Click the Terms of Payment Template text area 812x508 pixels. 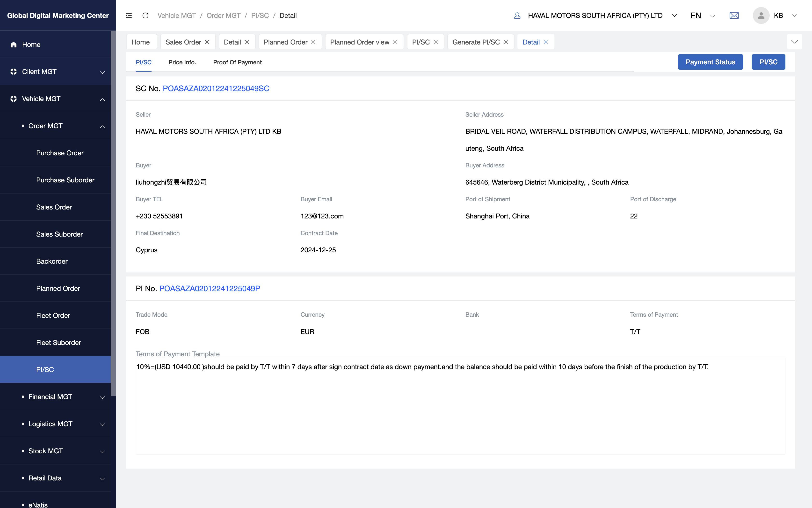pos(460,406)
